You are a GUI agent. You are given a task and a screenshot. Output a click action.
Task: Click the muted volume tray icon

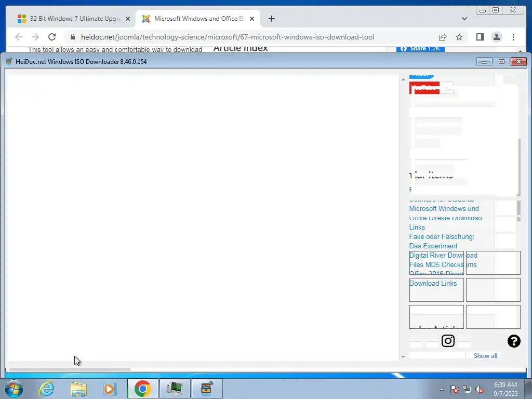(480, 389)
